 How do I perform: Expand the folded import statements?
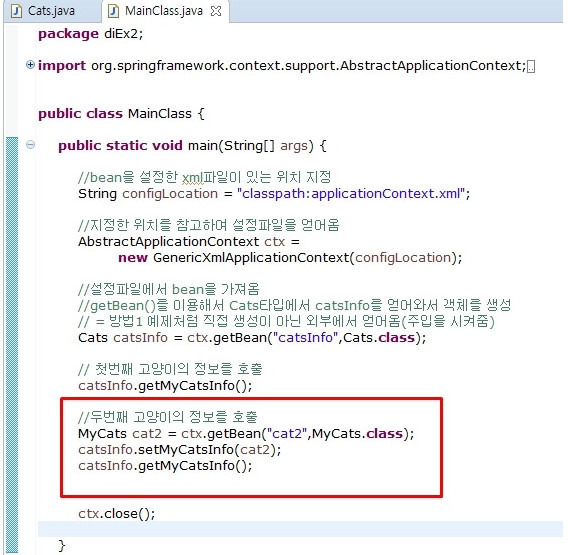point(30,65)
